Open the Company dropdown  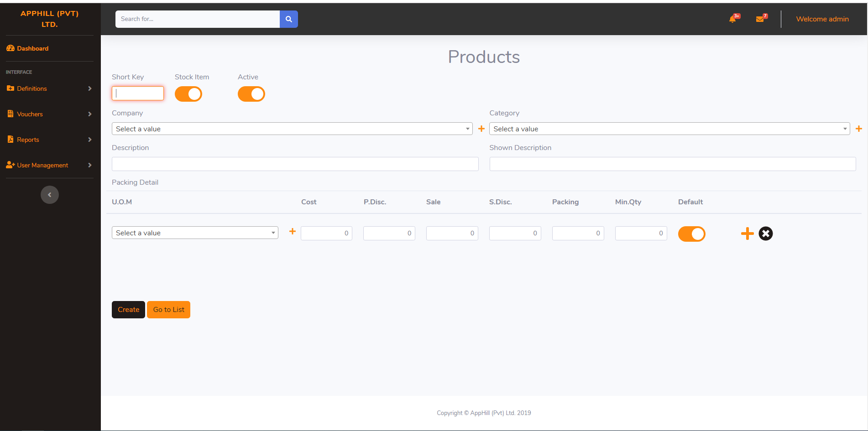pos(292,129)
